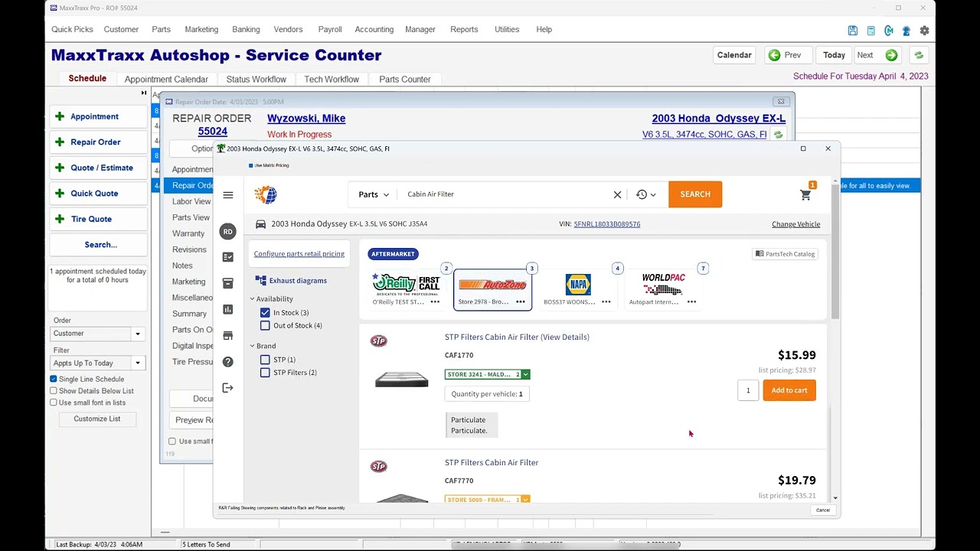The width and height of the screenshot is (980, 551).
Task: Enable Use small font in lists
Action: (x=54, y=403)
